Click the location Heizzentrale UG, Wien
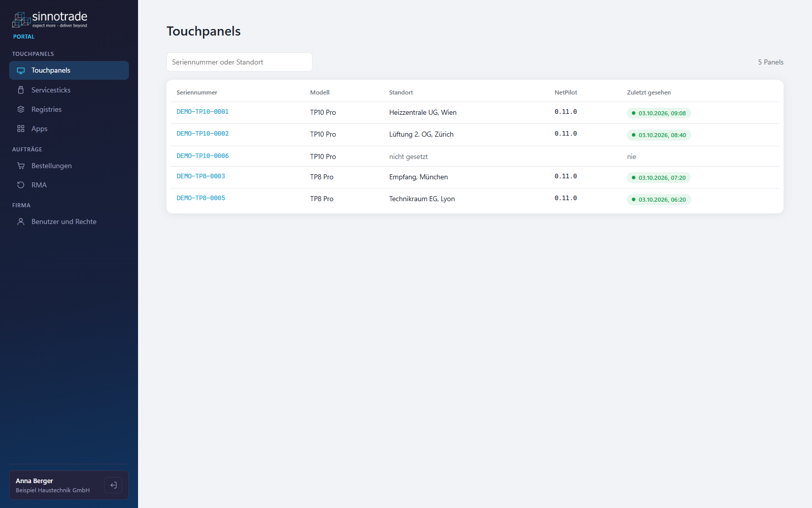The width and height of the screenshot is (812, 508). pyautogui.click(x=423, y=112)
